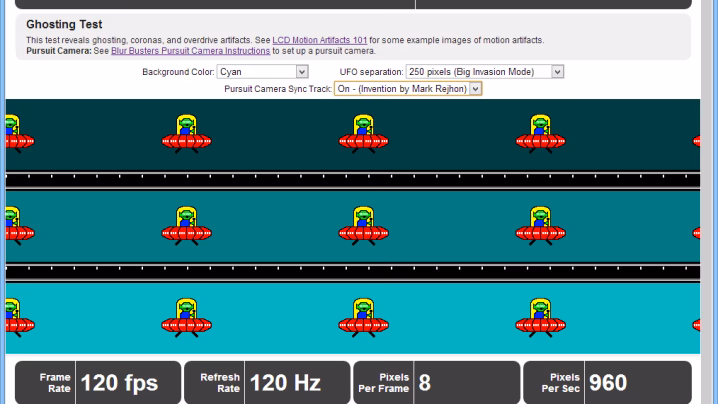Click the Pixels Per Frame value 8
This screenshot has height=404, width=718.
click(x=424, y=383)
